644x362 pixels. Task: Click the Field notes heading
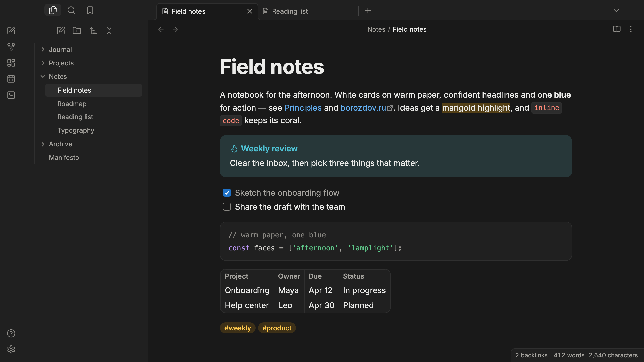272,67
